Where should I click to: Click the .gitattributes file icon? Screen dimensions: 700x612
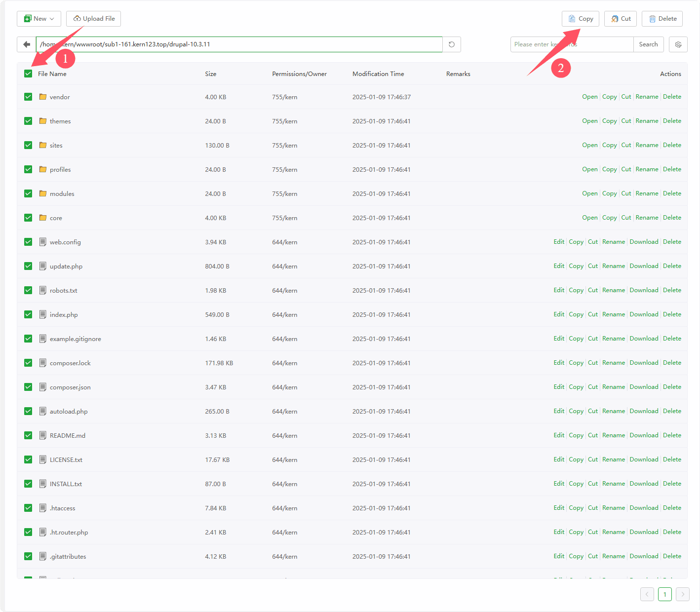coord(43,556)
